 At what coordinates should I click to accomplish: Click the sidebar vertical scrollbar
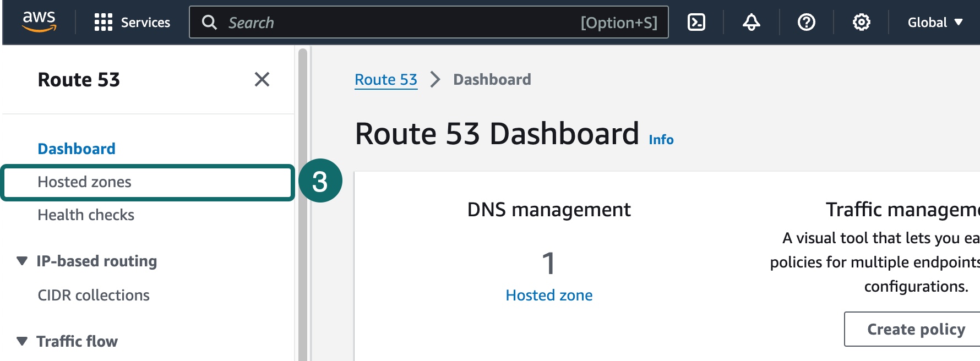303,204
